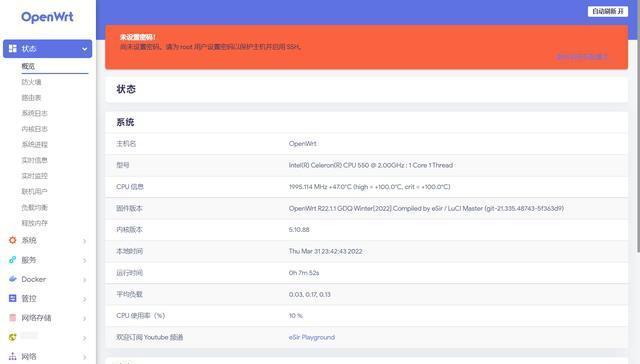Click the 状态 dashboard icon in sidebar
The height and width of the screenshot is (364, 640).
coord(13,49)
